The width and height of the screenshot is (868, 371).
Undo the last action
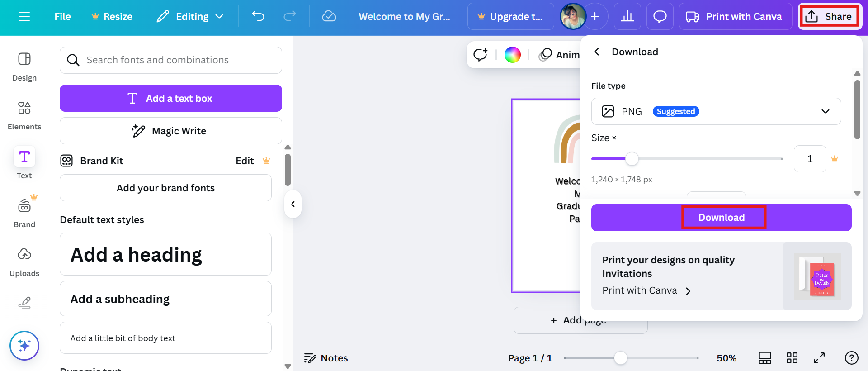(x=258, y=17)
